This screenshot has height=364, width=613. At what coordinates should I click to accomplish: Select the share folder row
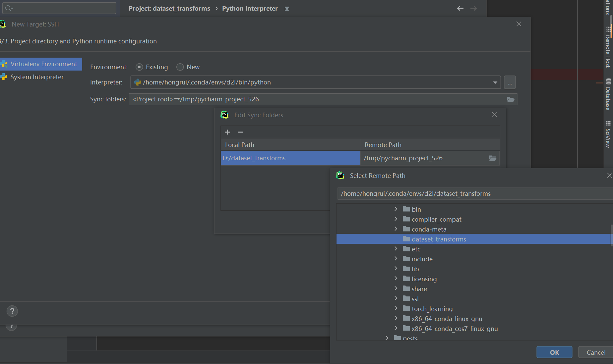(x=473, y=289)
